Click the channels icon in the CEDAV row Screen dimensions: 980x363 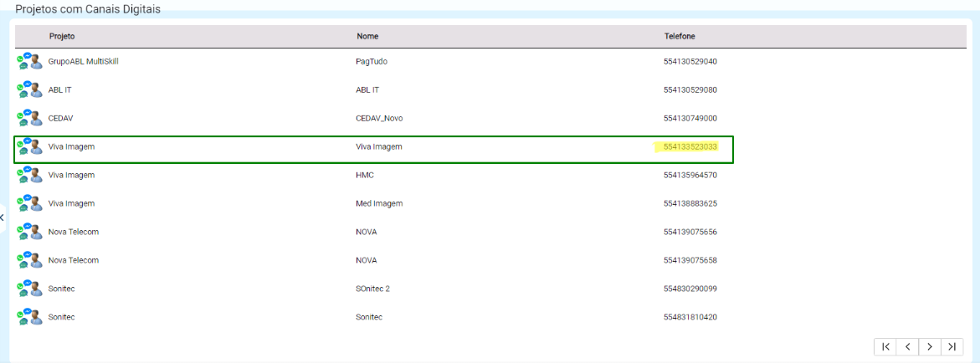(29, 118)
